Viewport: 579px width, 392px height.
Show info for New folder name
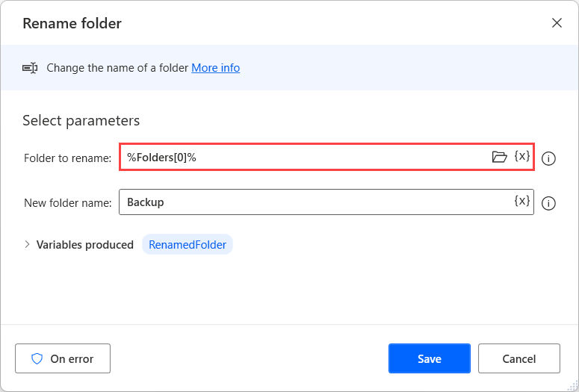tap(548, 203)
